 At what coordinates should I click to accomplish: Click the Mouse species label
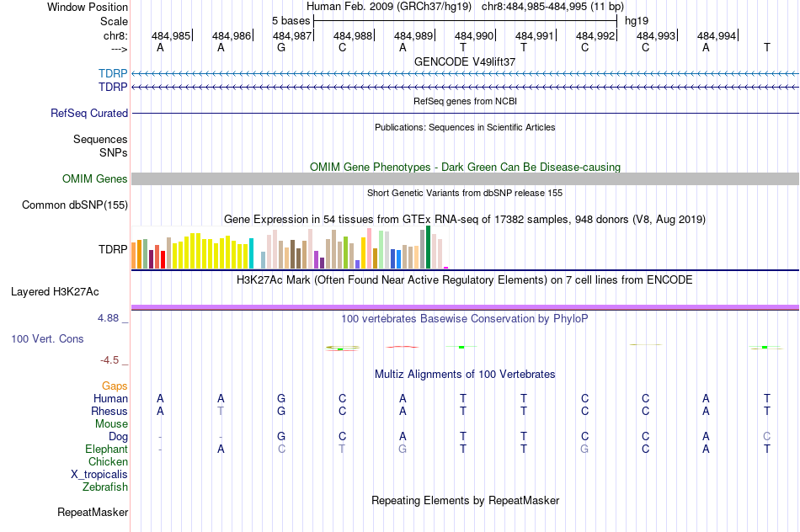tap(111, 424)
